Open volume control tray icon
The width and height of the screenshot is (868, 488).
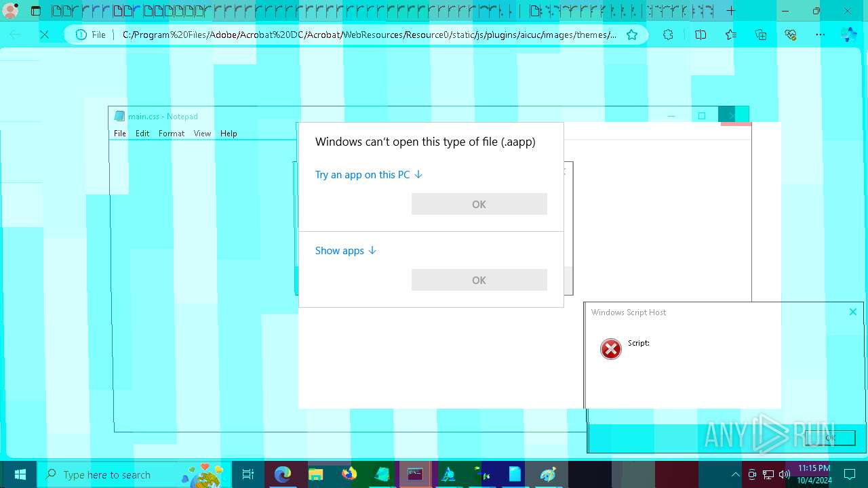coord(785,474)
